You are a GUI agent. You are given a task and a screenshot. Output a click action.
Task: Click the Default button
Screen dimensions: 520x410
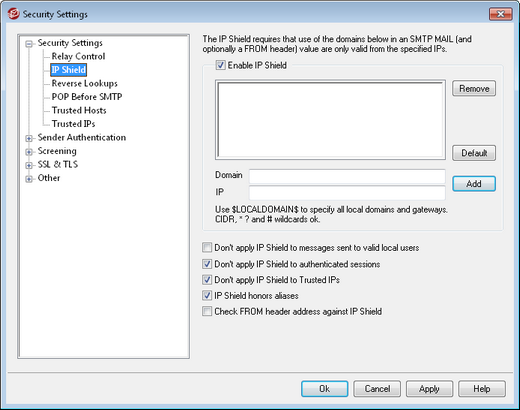coord(474,153)
